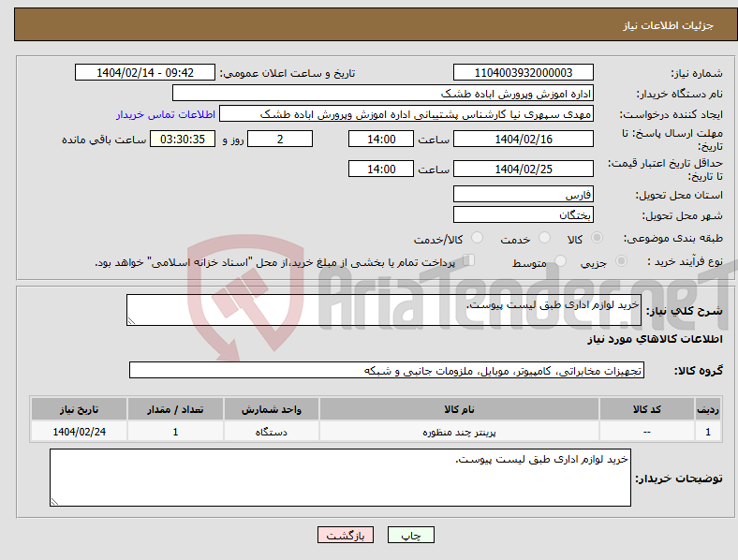Click delivery province field فارس
This screenshot has height=560, width=738.
[523, 195]
